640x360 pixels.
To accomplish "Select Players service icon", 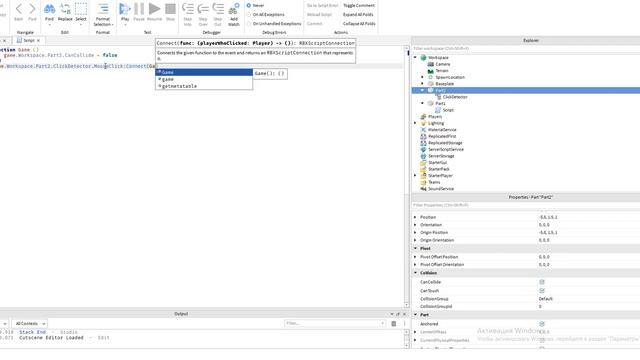I will point(423,117).
